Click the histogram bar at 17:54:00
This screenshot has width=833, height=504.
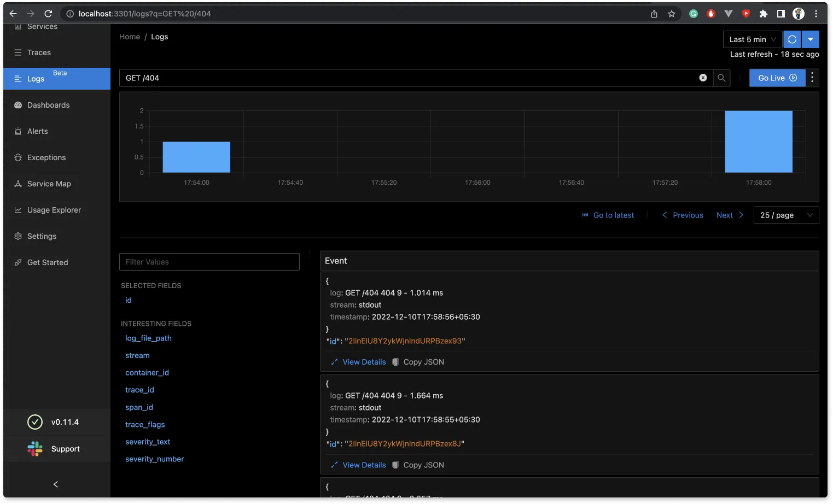coord(196,157)
